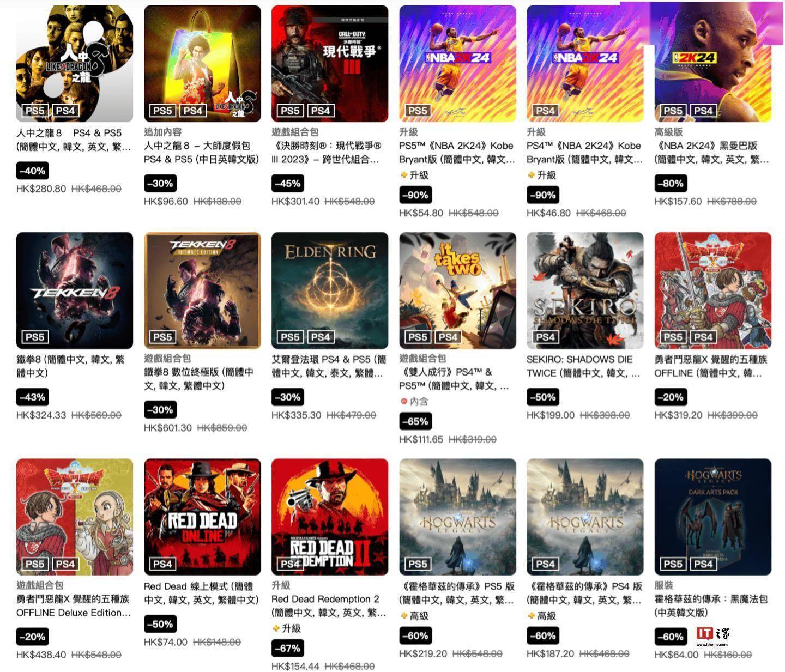Open the 鐵拳8 數位終極版 title link

199,379
